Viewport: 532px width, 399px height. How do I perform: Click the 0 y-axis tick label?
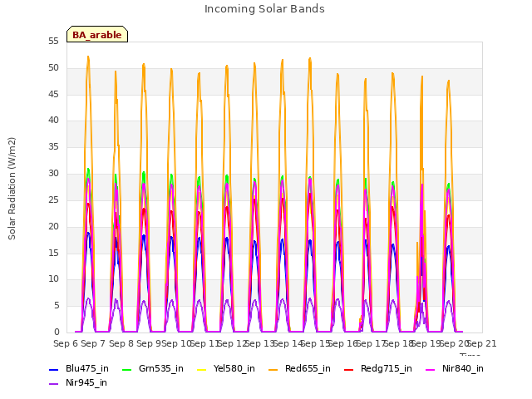(57, 332)
